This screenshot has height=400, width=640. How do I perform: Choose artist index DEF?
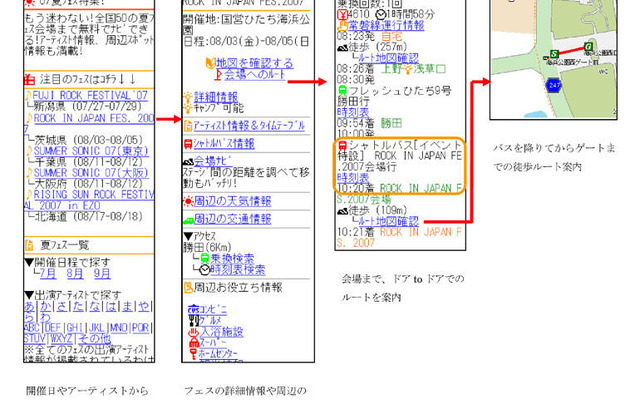[x=53, y=328]
